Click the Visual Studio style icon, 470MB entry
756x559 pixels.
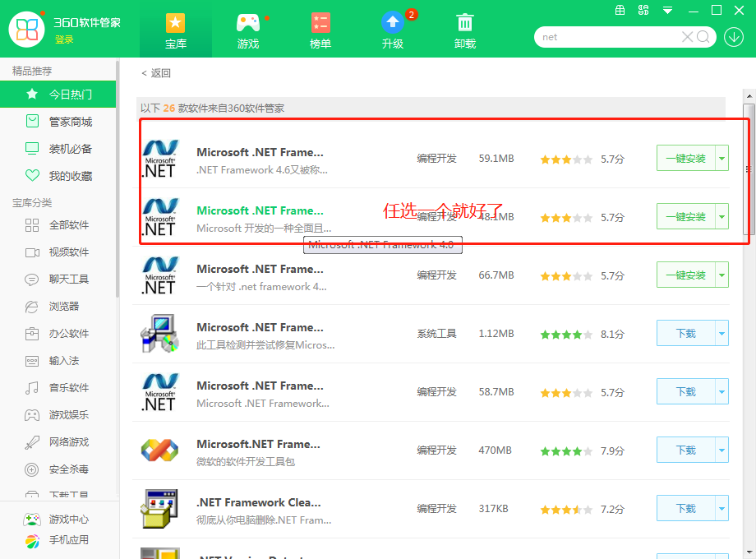159,450
